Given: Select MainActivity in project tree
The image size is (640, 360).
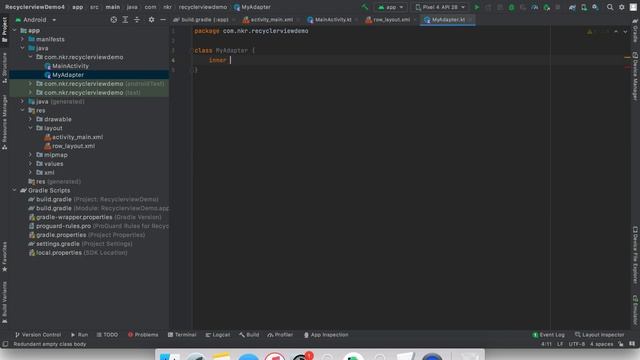Looking at the screenshot, I should point(70,66).
